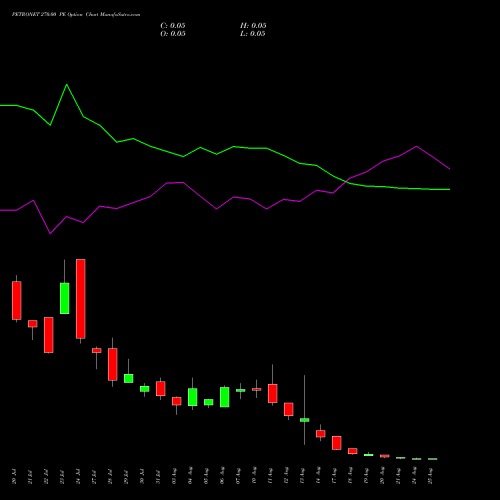The height and width of the screenshot is (500, 500).
Task: Click the red candle above 20 Jul
Action: pyautogui.click(x=17, y=300)
